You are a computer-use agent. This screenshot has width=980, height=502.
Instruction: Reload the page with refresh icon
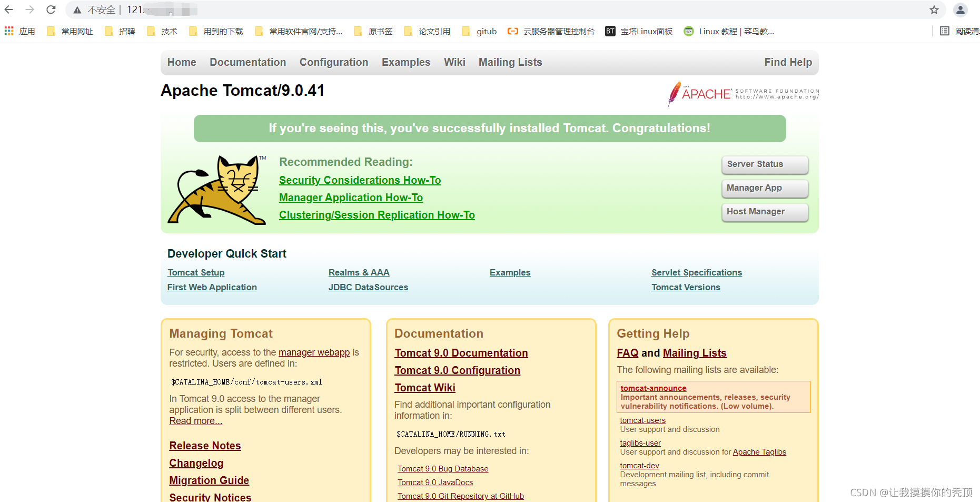coord(51,9)
